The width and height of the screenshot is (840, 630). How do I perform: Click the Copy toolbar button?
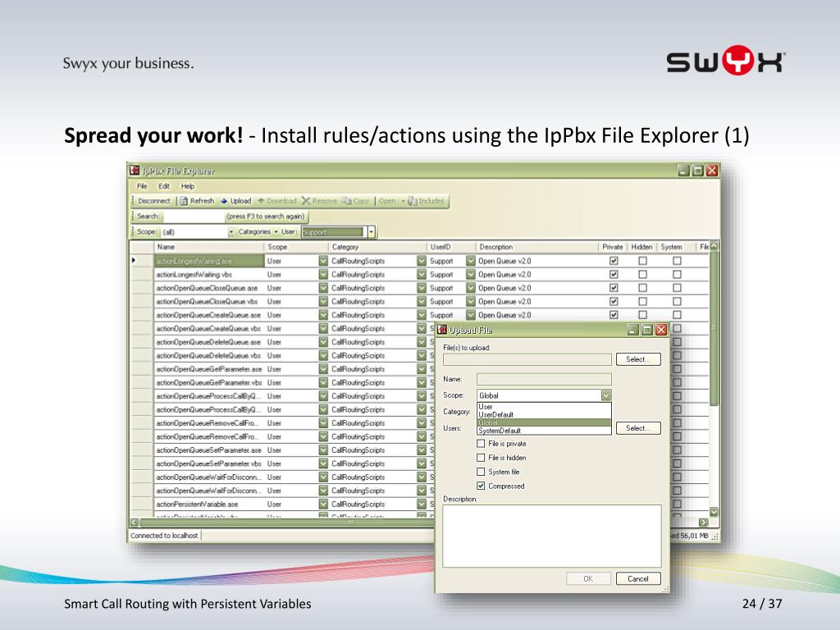point(356,201)
